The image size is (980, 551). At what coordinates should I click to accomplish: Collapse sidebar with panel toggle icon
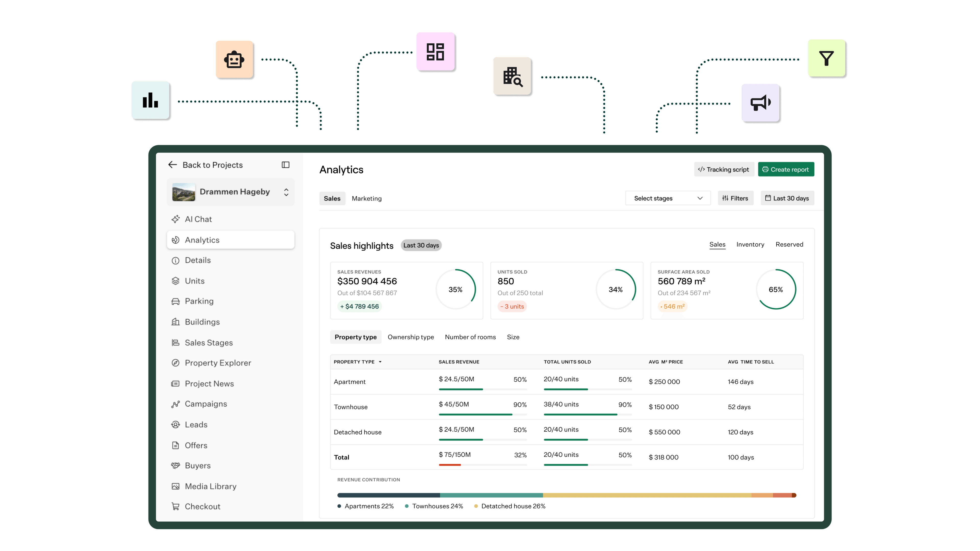[285, 165]
